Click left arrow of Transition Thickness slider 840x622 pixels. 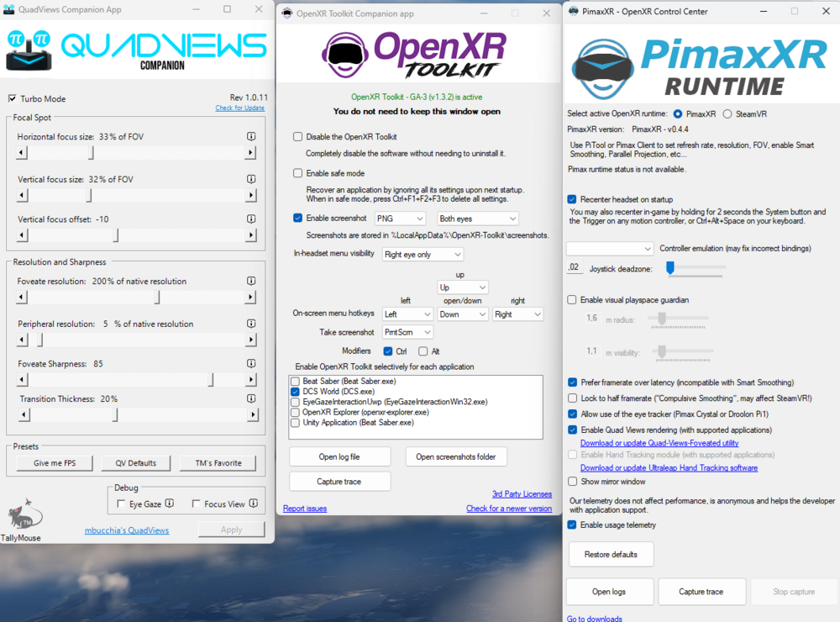[x=24, y=414]
